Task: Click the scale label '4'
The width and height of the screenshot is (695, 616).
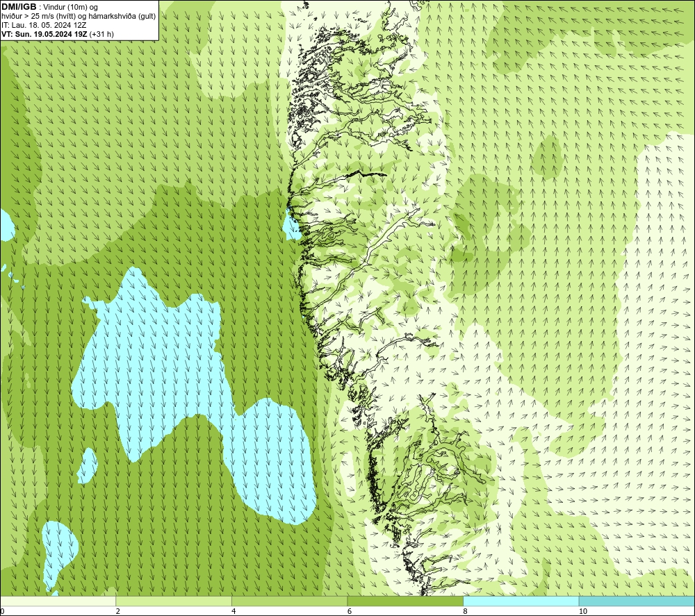Action: (x=234, y=611)
